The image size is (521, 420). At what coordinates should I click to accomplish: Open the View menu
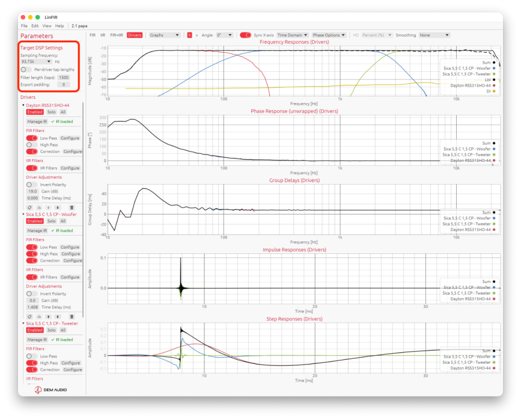(x=47, y=25)
